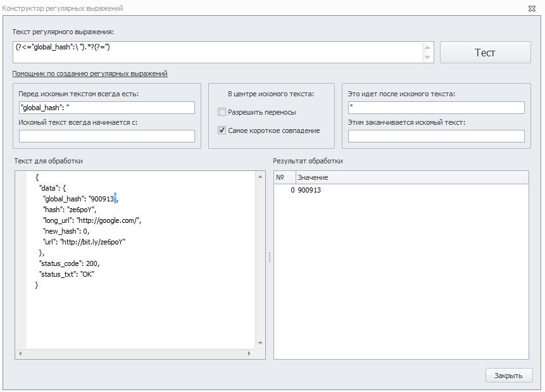The width and height of the screenshot is (545, 392).
Task: Open Помощник по созданию регулярных выражений link
Action: coord(90,73)
